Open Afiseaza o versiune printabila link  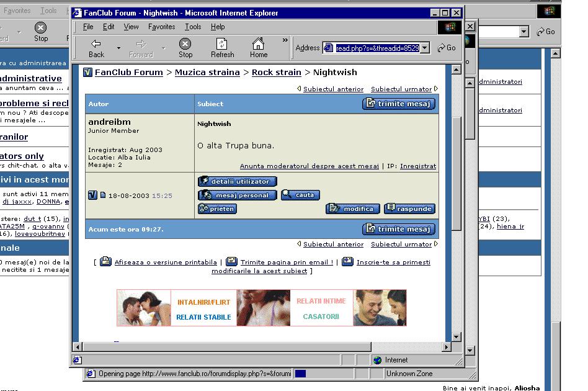coord(166,263)
